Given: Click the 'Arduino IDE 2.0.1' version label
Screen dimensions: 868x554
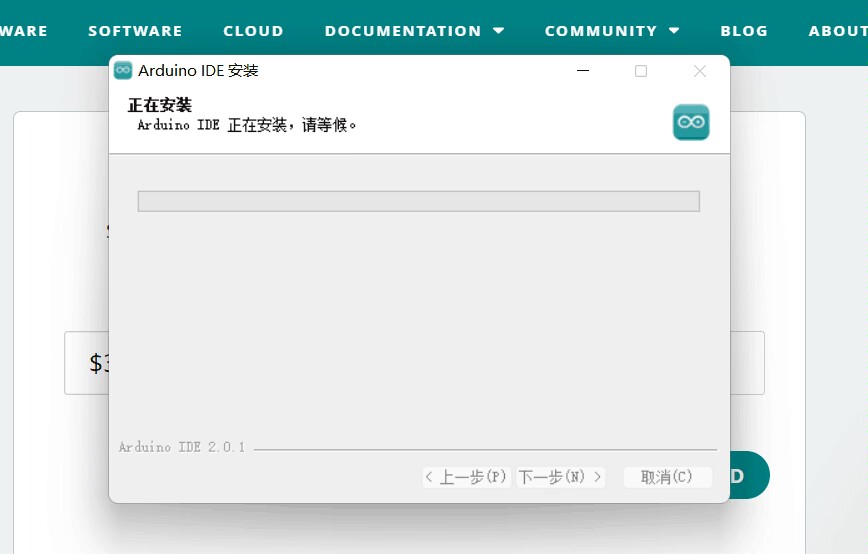Looking at the screenshot, I should click(181, 447).
